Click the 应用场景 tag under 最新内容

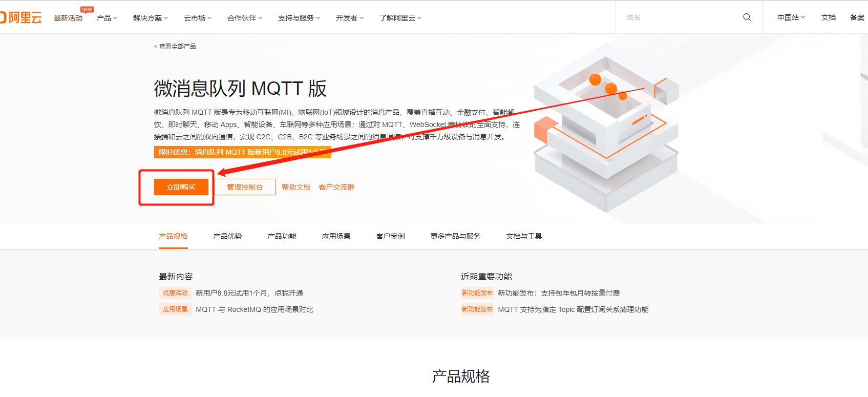(x=175, y=309)
